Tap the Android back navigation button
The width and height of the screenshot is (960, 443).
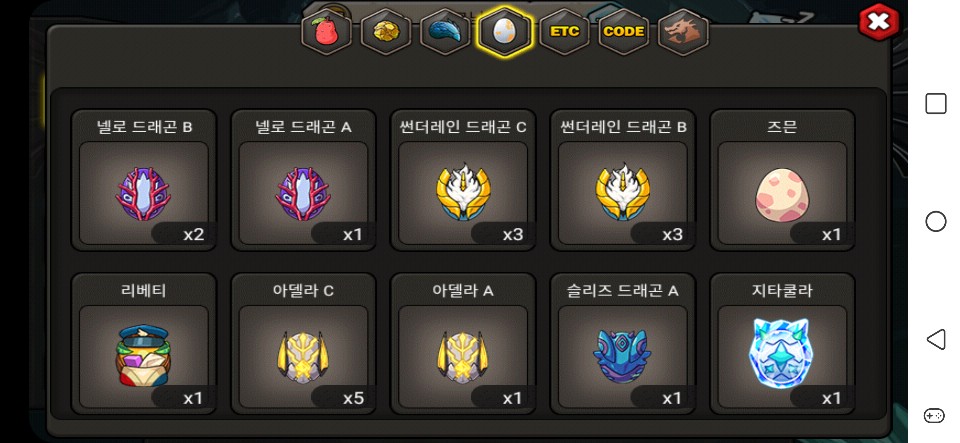[936, 339]
